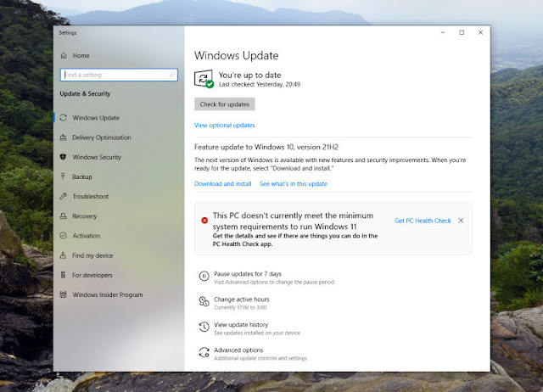Click the clock icon for Change active hours

point(204,301)
